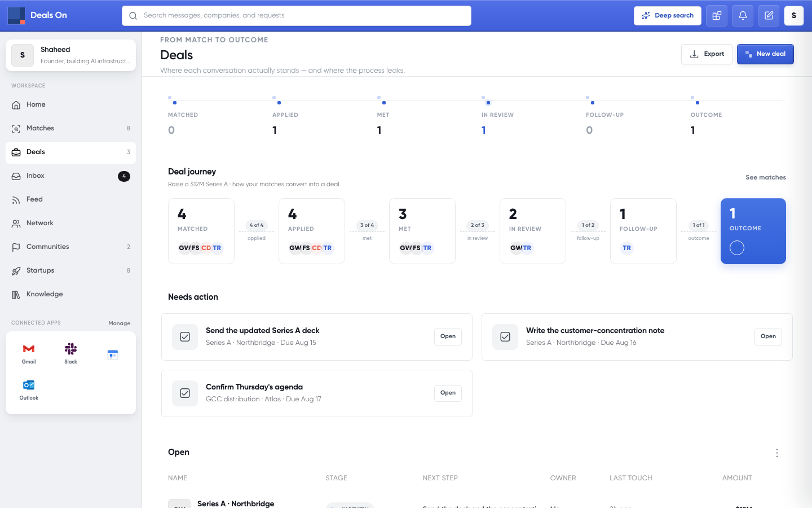The image size is (812, 508).
Task: Select the Met journey card
Action: [x=422, y=231]
